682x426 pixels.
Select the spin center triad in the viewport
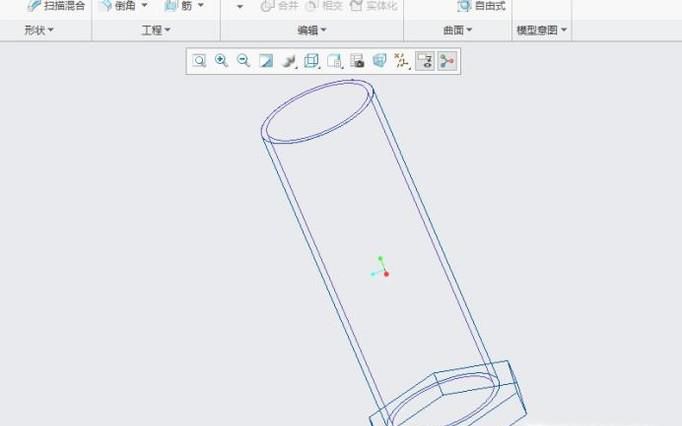coord(381,268)
